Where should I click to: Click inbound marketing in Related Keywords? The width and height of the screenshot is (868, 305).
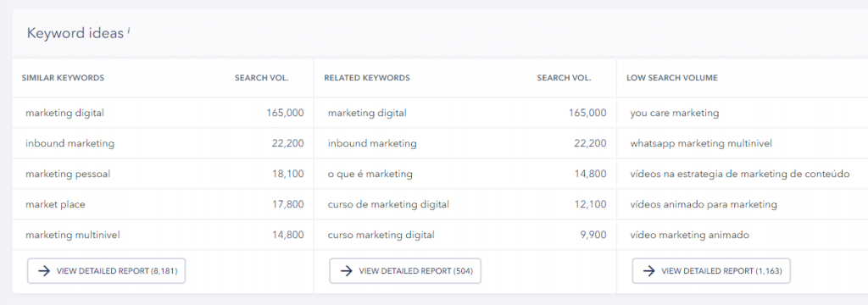pyautogui.click(x=372, y=143)
